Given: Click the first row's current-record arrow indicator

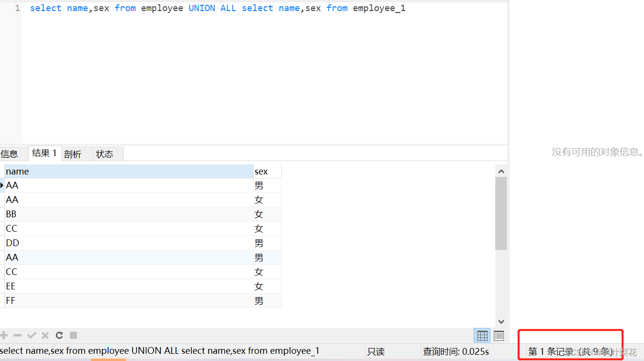Looking at the screenshot, I should click(x=2, y=185).
